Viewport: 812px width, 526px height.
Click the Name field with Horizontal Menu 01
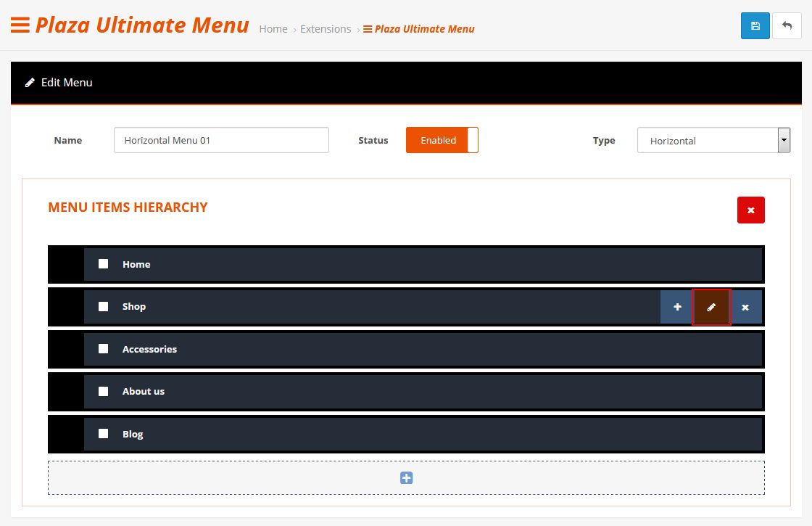(221, 140)
